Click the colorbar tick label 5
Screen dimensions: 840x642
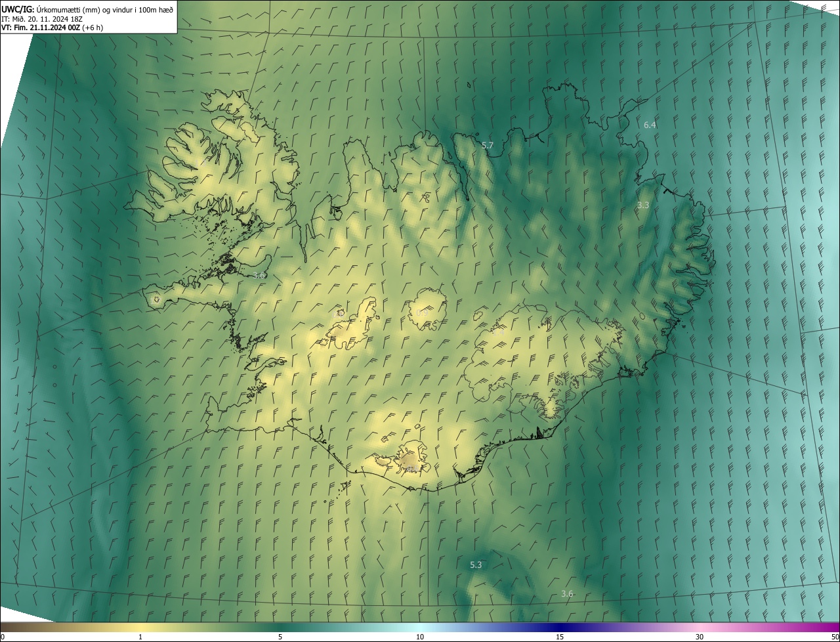[x=280, y=637]
